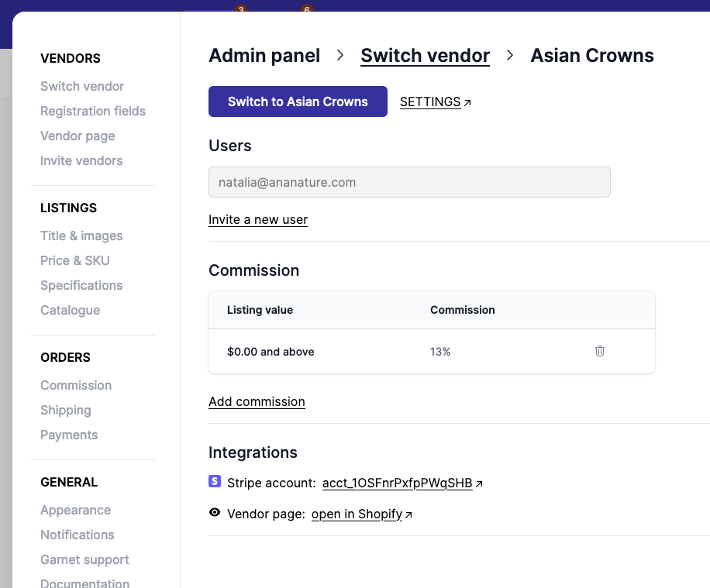
Task: Go to Price & SKU settings
Action: point(75,260)
